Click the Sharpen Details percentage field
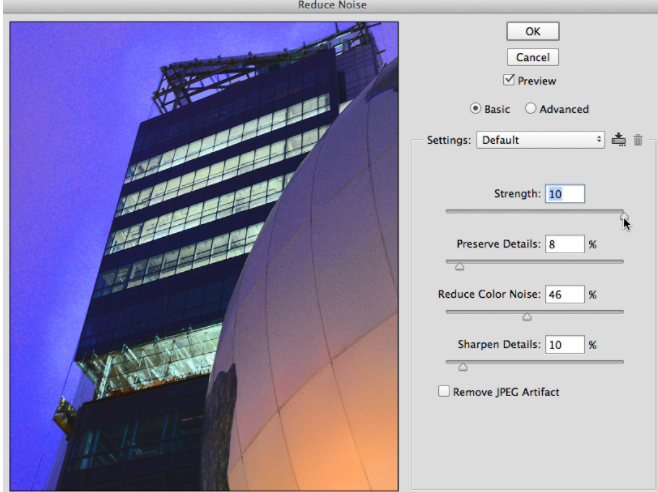 pos(565,344)
